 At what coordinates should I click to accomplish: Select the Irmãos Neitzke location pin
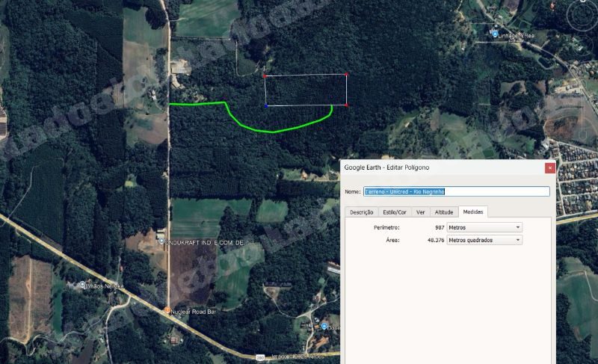(82, 284)
